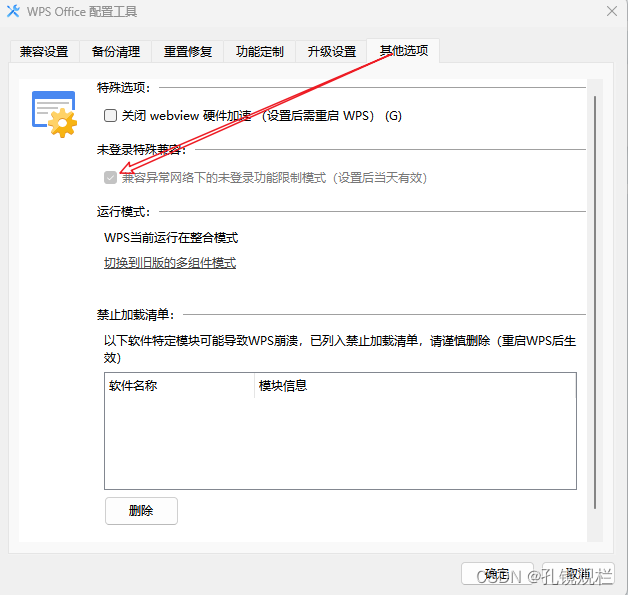Click the settings gear window icon
Image resolution: width=628 pixels, height=595 pixels.
pos(54,114)
